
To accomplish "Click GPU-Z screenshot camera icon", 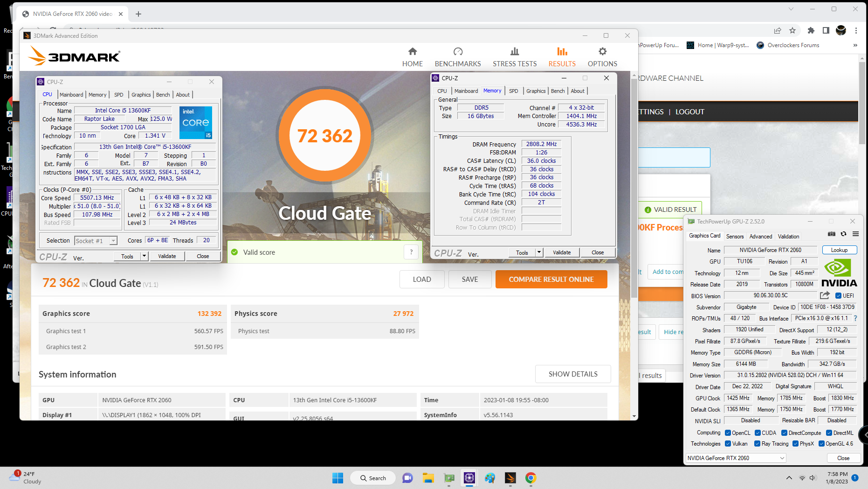I will coord(831,234).
